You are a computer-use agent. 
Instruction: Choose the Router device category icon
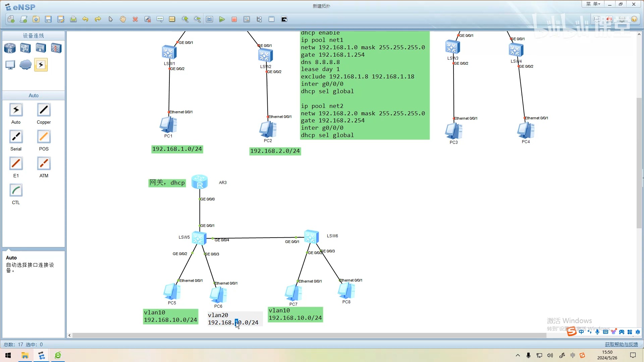click(x=10, y=48)
